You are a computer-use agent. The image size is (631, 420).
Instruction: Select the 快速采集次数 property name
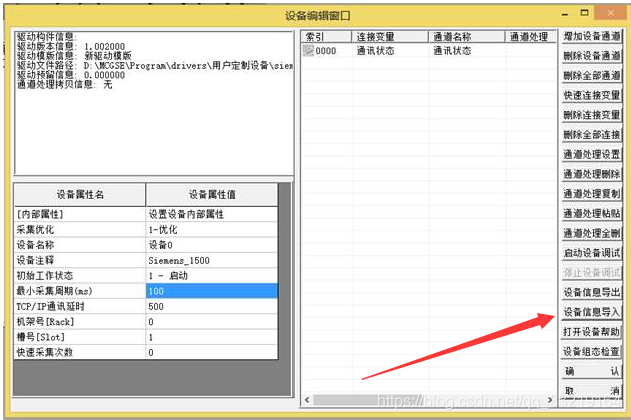pyautogui.click(x=80, y=352)
